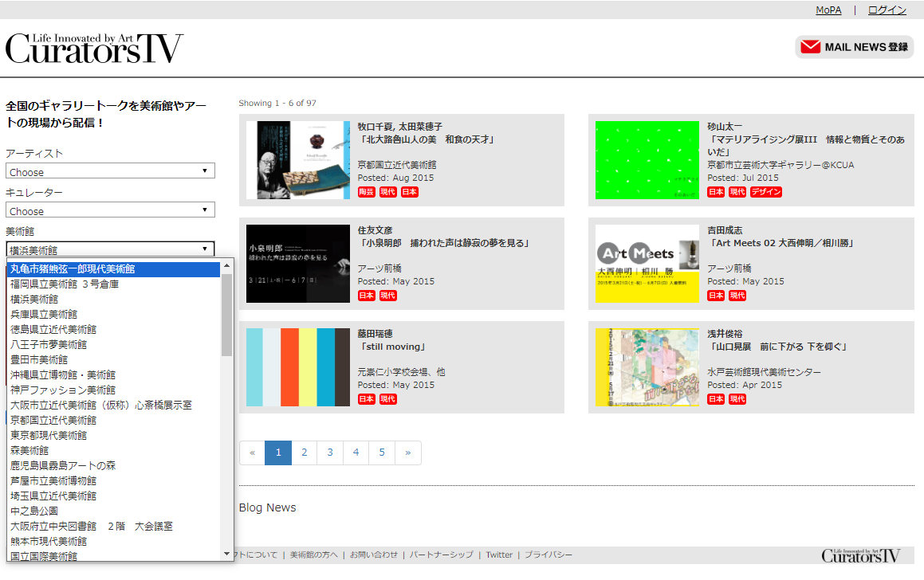The image size is (924, 580).
Task: Click the デザイン tag on 砂山太一's talk
Action: coord(766,192)
